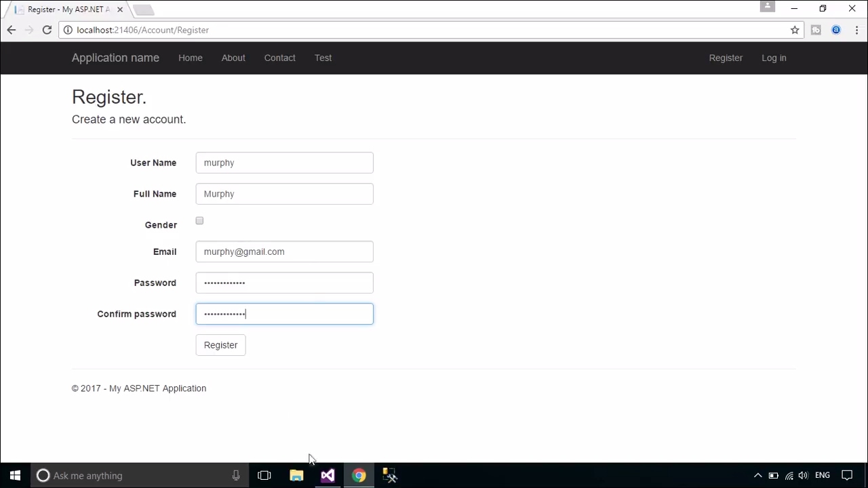
Task: Bookmark this page with the star icon
Action: (x=795, y=30)
